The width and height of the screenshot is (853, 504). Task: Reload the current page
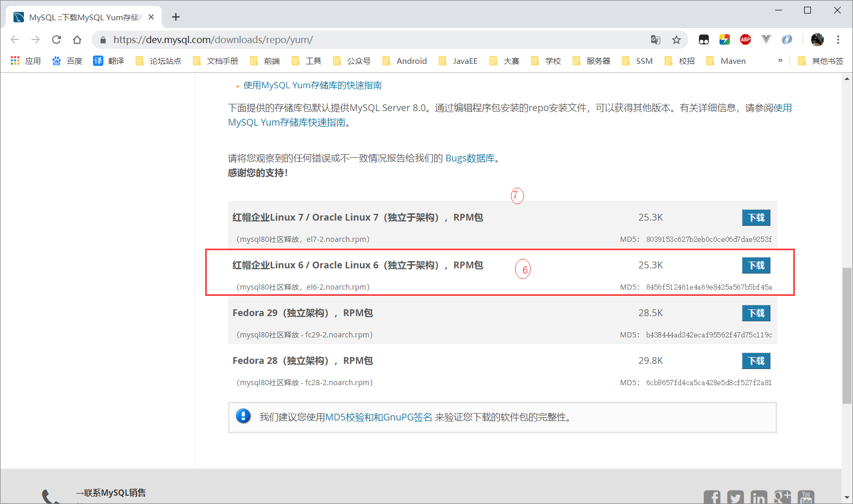click(56, 39)
